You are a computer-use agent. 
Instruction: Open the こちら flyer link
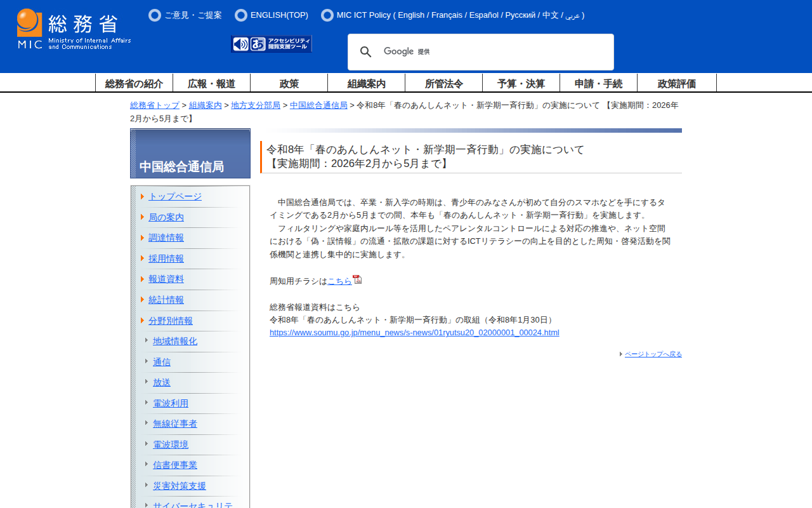pos(339,281)
